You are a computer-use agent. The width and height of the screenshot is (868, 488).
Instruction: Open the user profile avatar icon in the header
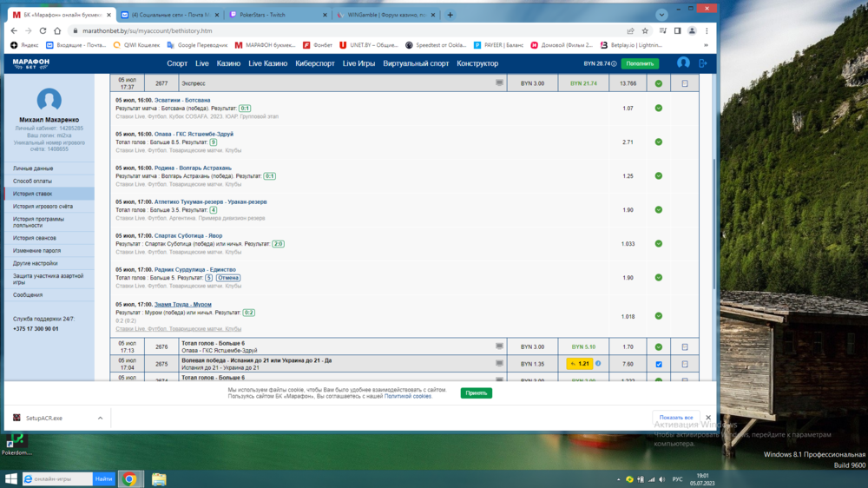coord(683,63)
